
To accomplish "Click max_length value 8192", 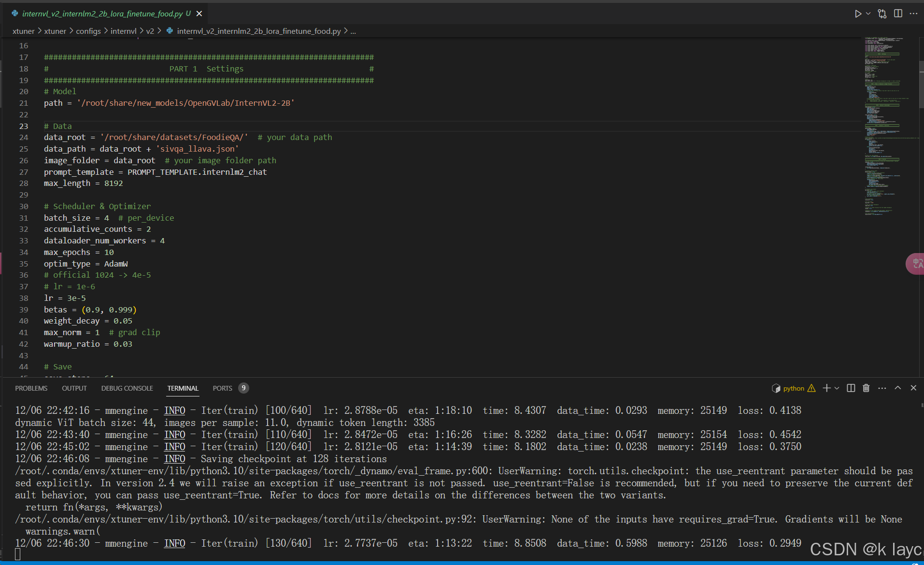I will [x=114, y=184].
